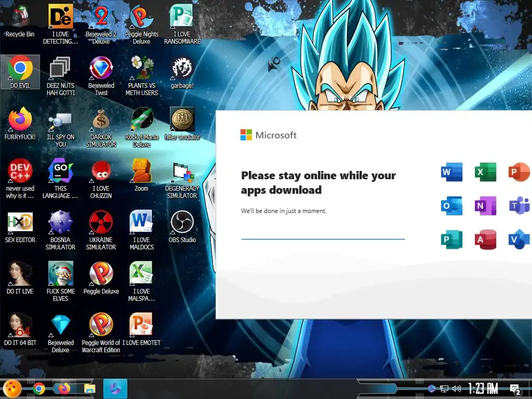
Task: Open the I LOVE DETECTING desktop shortcut
Action: click(60, 24)
